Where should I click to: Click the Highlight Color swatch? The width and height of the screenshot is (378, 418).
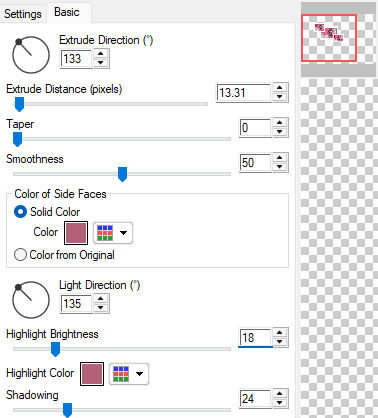pyautogui.click(x=92, y=374)
